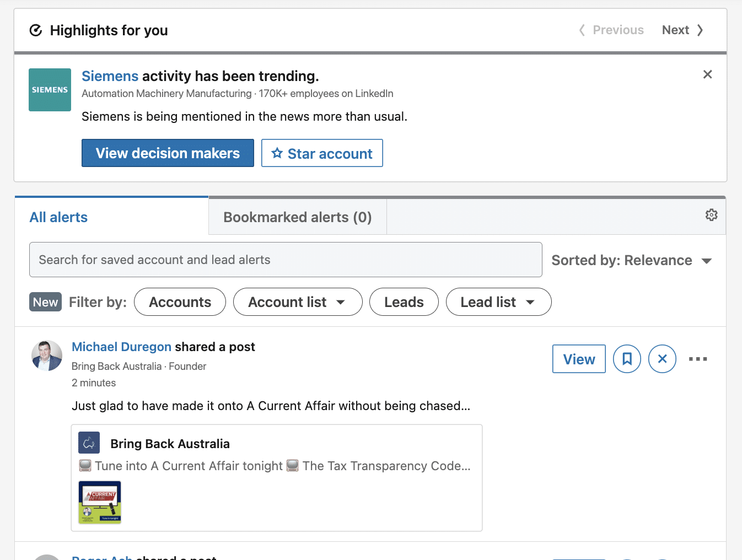Click the Highlights checkmark icon

(36, 30)
